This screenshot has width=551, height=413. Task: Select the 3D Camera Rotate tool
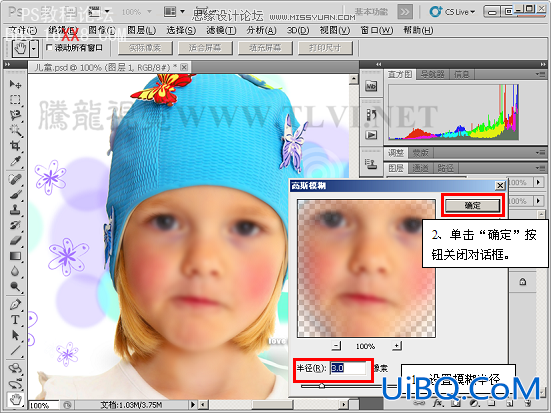(15, 383)
